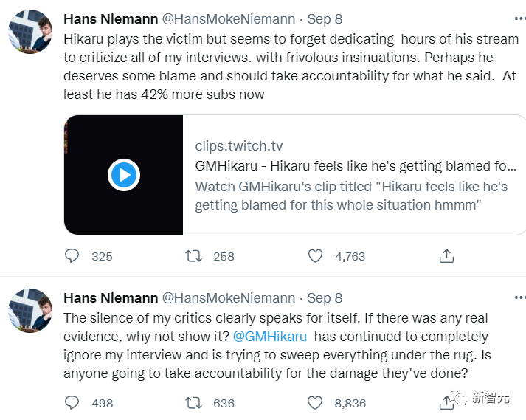Open the Sep 8 timestamp of second tweet
Viewport: 526px width, 420px height.
click(x=325, y=298)
